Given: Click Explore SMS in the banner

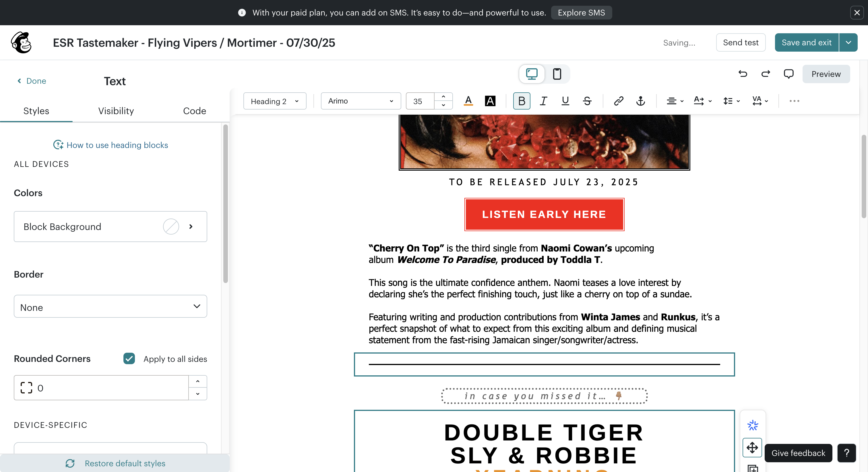Looking at the screenshot, I should [581, 12].
